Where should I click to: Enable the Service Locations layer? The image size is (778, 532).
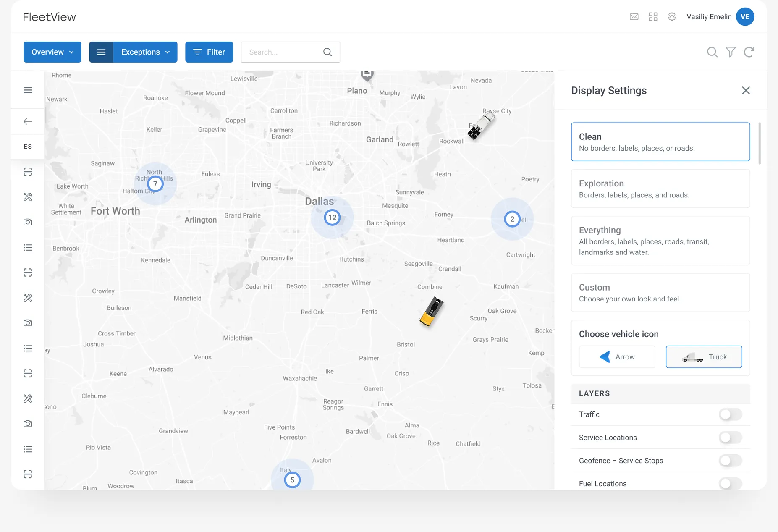730,438
